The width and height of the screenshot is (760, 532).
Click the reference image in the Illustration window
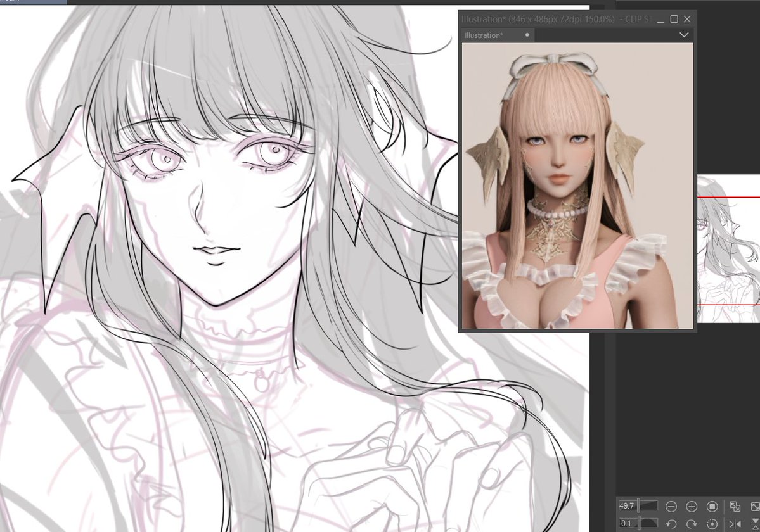click(x=577, y=186)
